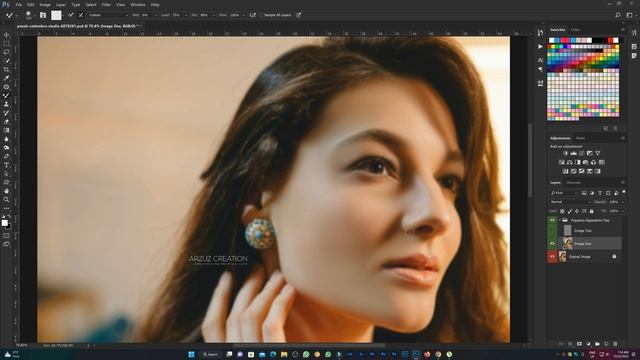
Task: Add a Levels adjustment
Action: point(573,153)
